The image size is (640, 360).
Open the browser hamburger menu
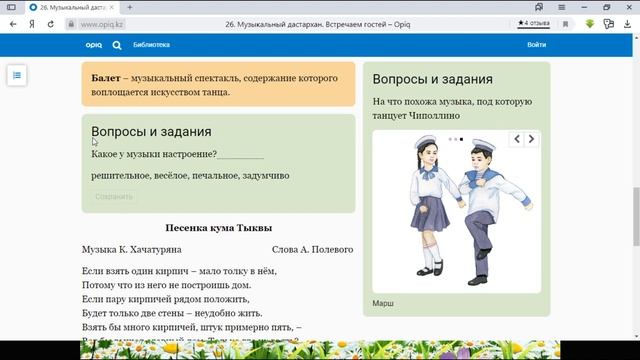tap(562, 7)
